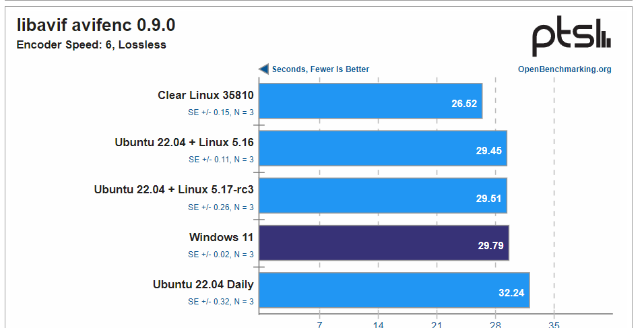Open the OpenBenchmarking.org link
This screenshot has width=644, height=328.
(x=565, y=69)
